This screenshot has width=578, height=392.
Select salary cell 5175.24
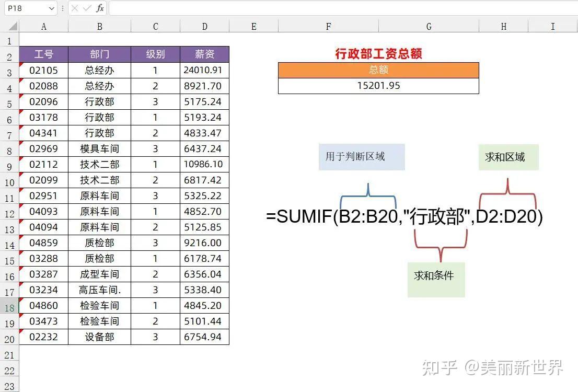pyautogui.click(x=204, y=101)
